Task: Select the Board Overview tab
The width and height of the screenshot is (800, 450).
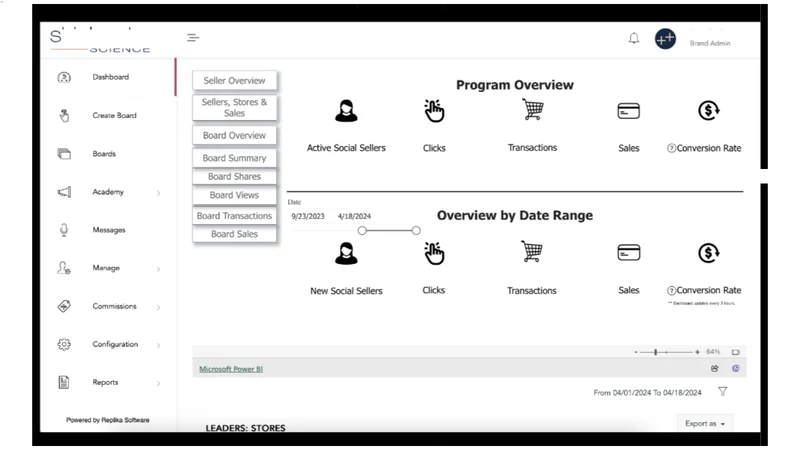Action: pos(234,135)
